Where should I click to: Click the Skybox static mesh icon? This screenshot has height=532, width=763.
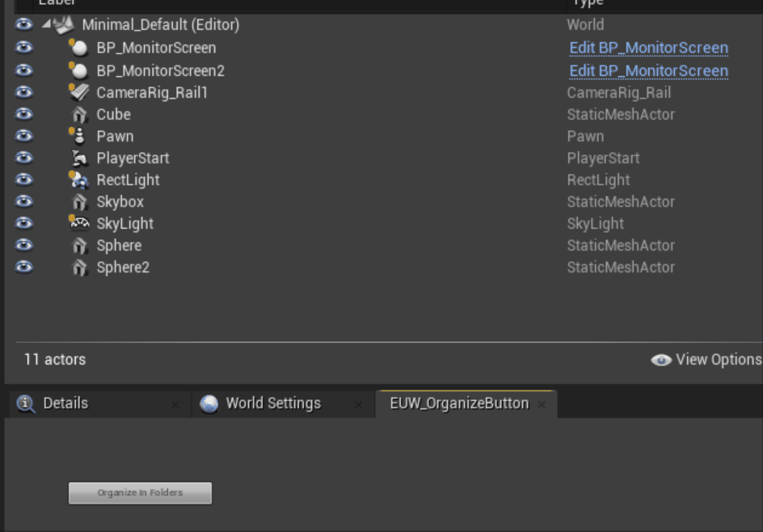[79, 202]
